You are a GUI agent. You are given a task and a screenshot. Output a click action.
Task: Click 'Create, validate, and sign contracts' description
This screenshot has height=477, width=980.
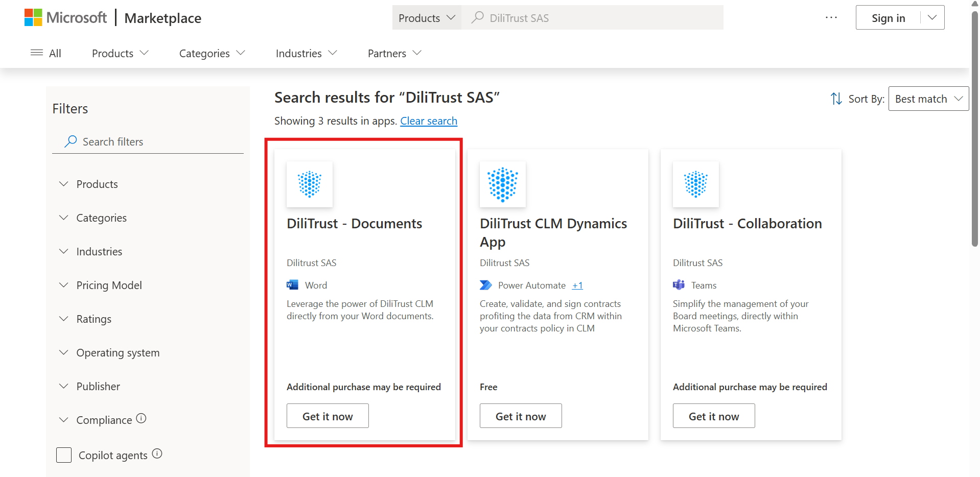pyautogui.click(x=551, y=316)
